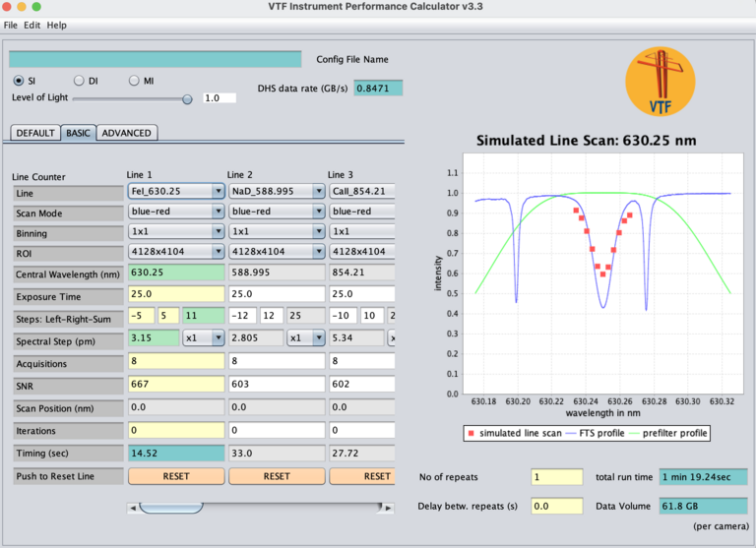Click Line 1 Iterations field

tap(176, 430)
